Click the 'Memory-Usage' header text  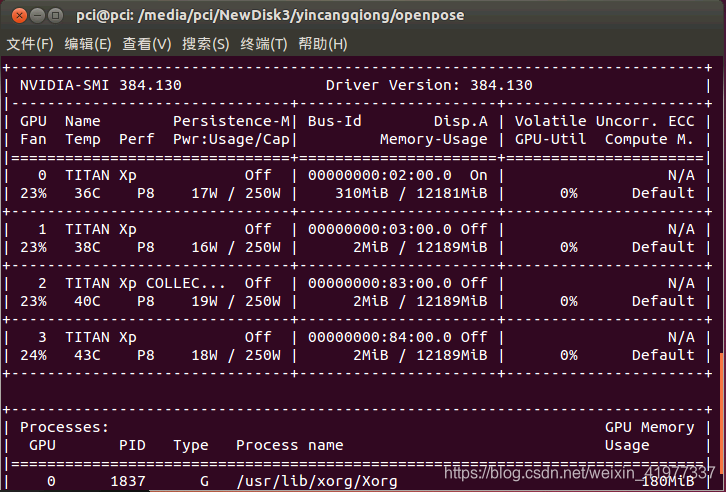(x=433, y=139)
